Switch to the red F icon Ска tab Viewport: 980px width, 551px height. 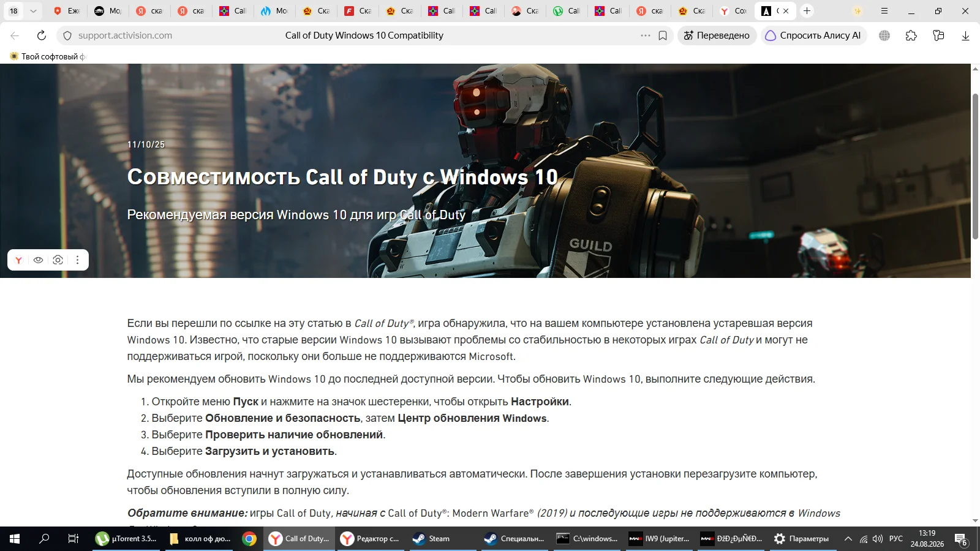coord(358,11)
